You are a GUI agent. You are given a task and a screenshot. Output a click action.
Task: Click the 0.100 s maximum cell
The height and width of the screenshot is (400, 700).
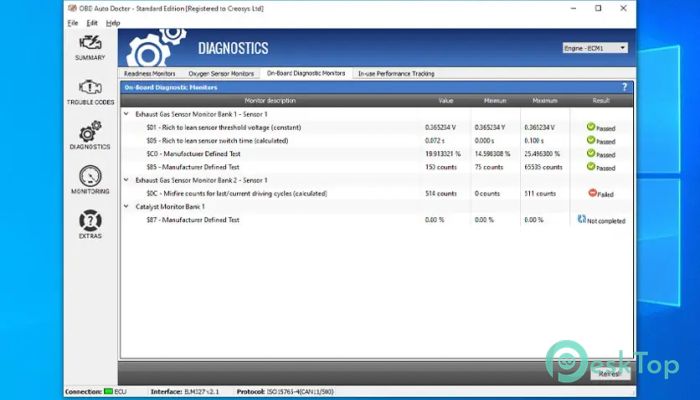(x=534, y=141)
